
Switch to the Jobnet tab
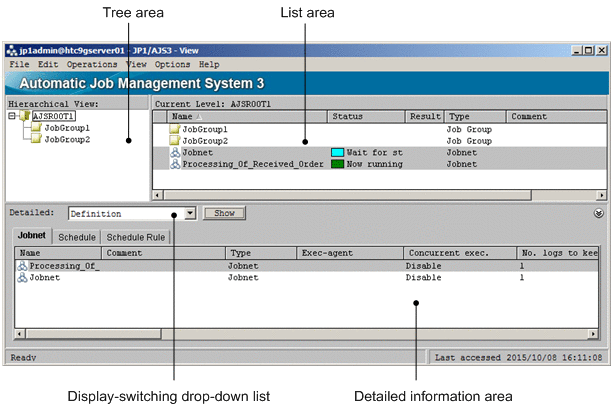point(32,235)
